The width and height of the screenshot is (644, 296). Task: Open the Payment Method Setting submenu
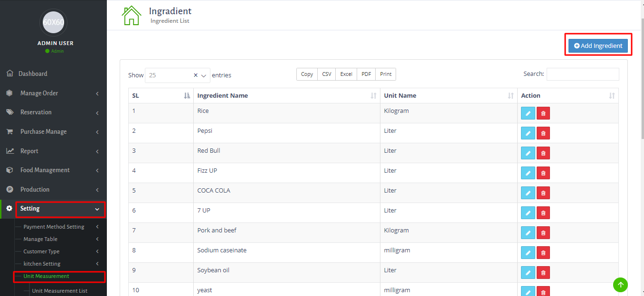pyautogui.click(x=54, y=227)
